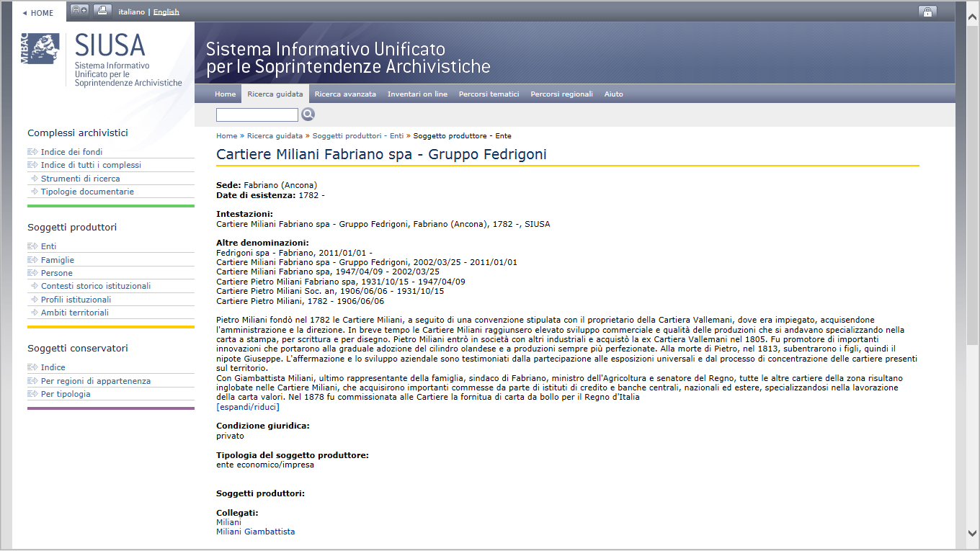Focus the search text field
Image resolution: width=980 pixels, height=551 pixels.
257,115
